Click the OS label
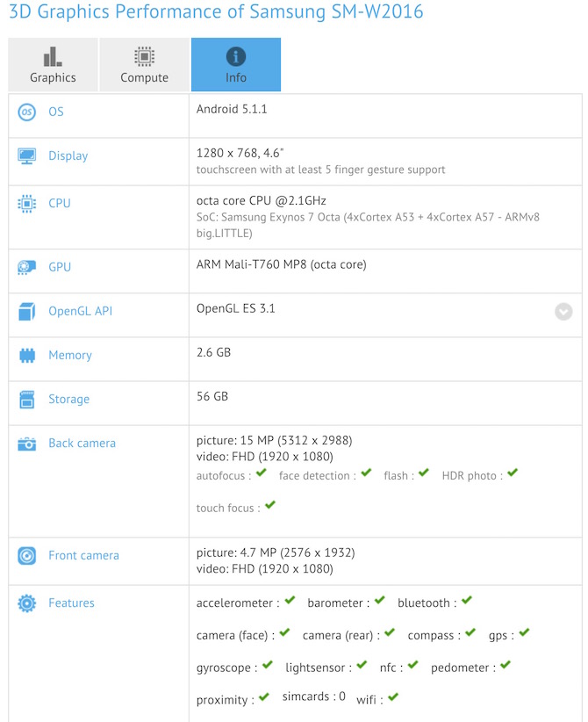The image size is (588, 722). (x=56, y=112)
